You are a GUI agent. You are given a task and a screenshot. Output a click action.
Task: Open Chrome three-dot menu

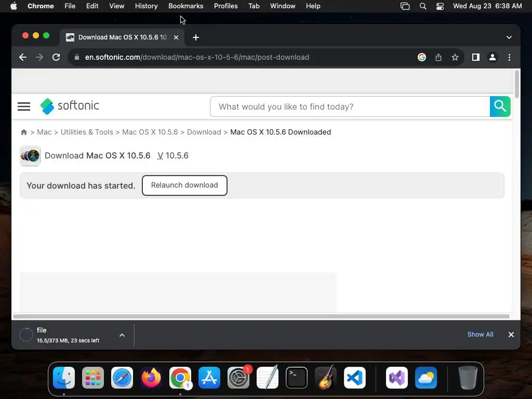point(509,57)
